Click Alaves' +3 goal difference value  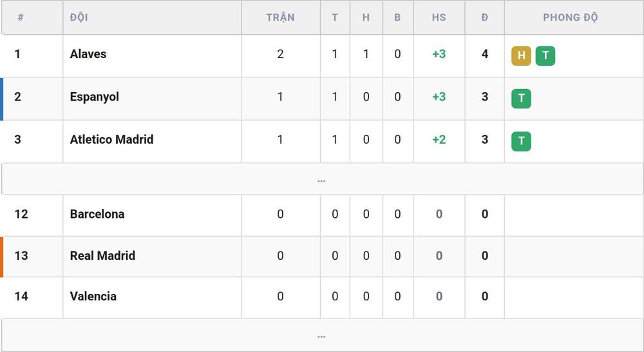click(x=439, y=54)
